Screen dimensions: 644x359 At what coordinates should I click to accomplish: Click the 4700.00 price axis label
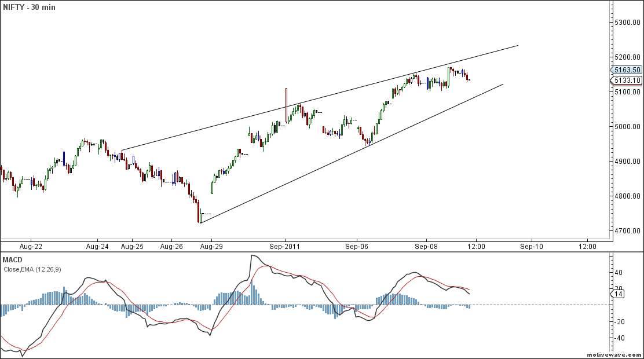[628, 232]
